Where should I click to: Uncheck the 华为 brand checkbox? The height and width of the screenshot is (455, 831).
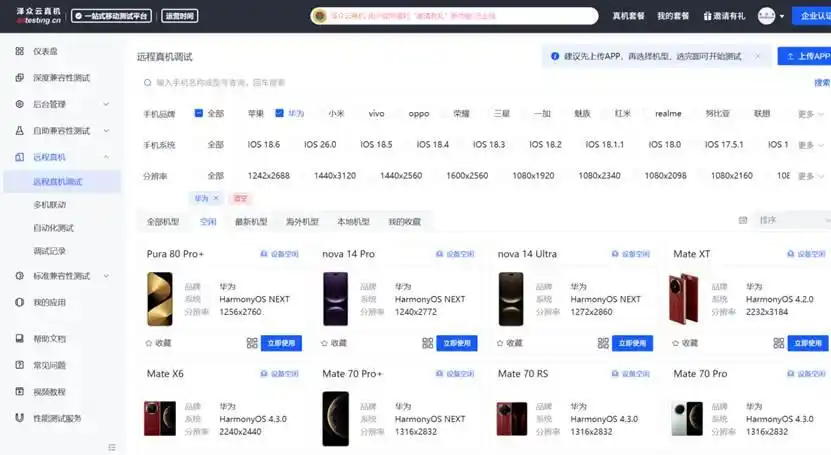279,113
